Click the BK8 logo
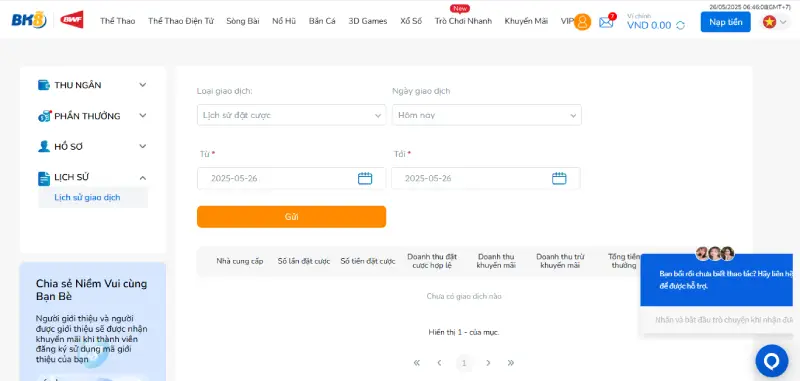800x381 pixels. coord(29,20)
